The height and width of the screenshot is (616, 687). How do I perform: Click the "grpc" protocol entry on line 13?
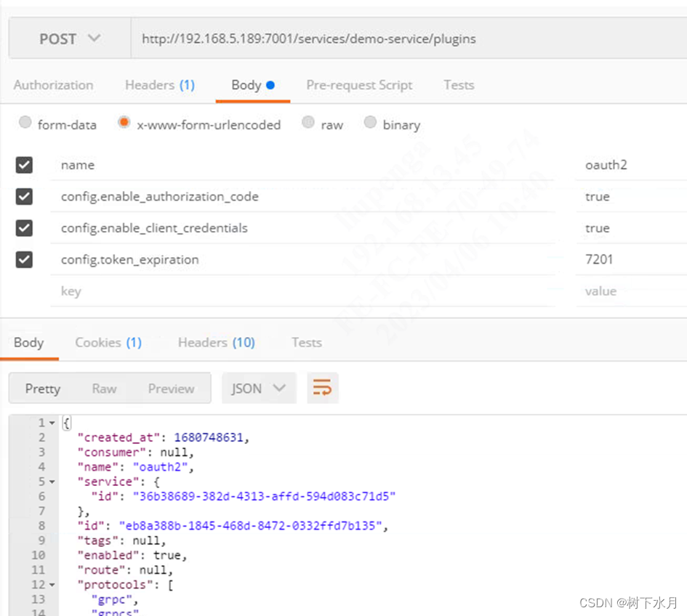(x=112, y=599)
